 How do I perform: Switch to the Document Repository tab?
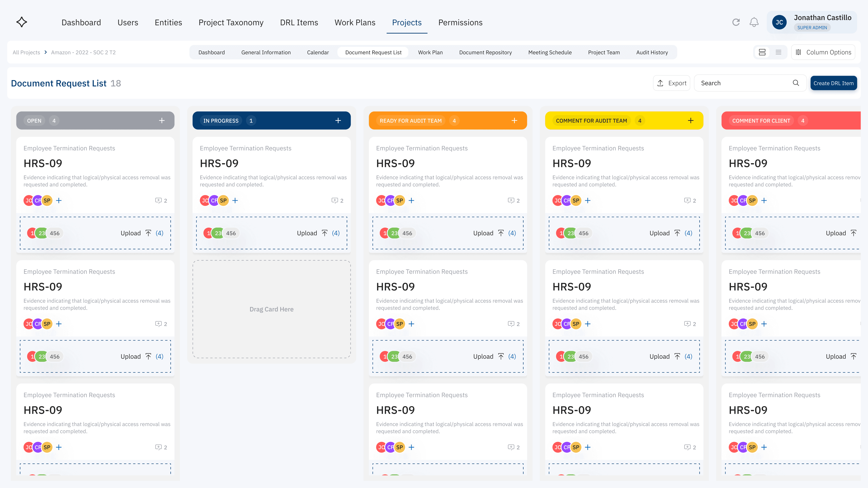[x=485, y=52]
